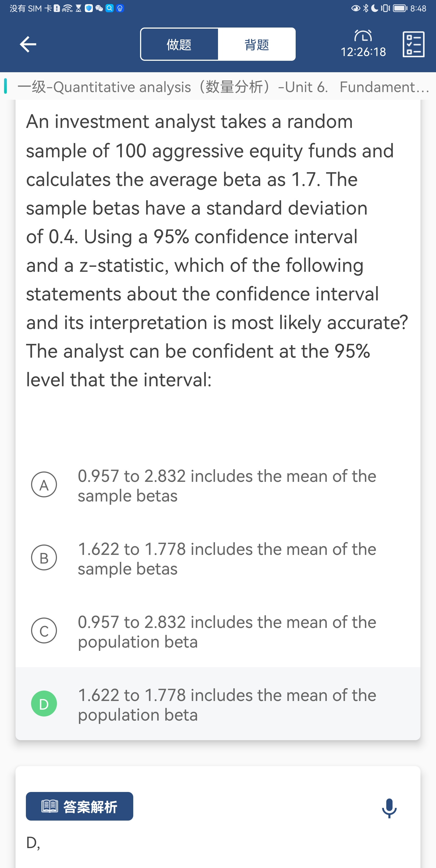This screenshot has height=868, width=436.
Task: Open the answer sheet checklist icon
Action: pos(413,44)
